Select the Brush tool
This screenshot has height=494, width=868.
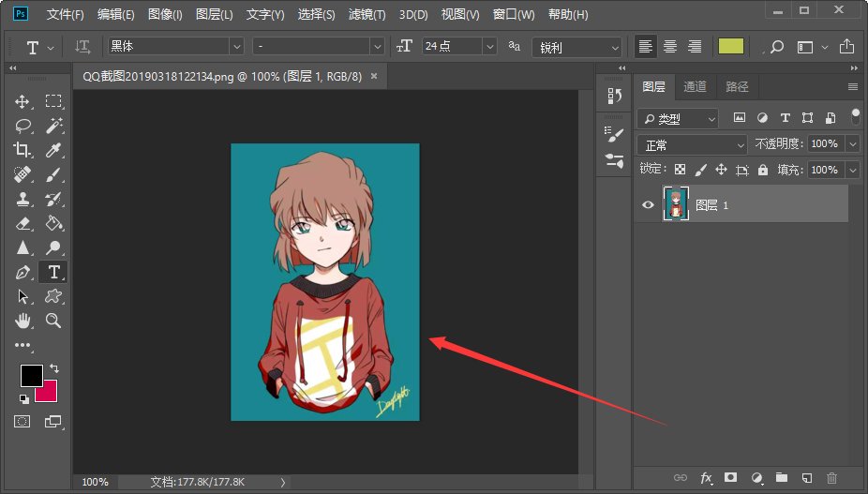[53, 174]
